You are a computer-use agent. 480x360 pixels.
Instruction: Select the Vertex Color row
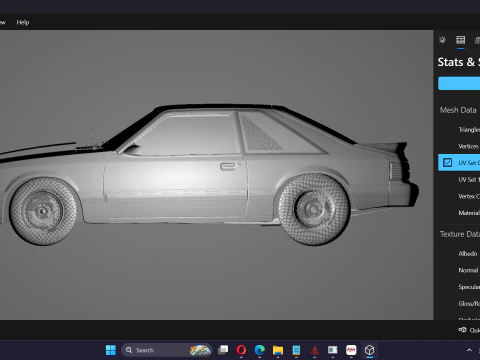pos(459,196)
